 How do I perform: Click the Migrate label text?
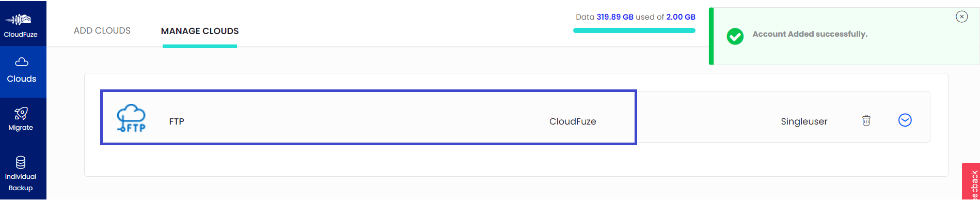pos(21,128)
